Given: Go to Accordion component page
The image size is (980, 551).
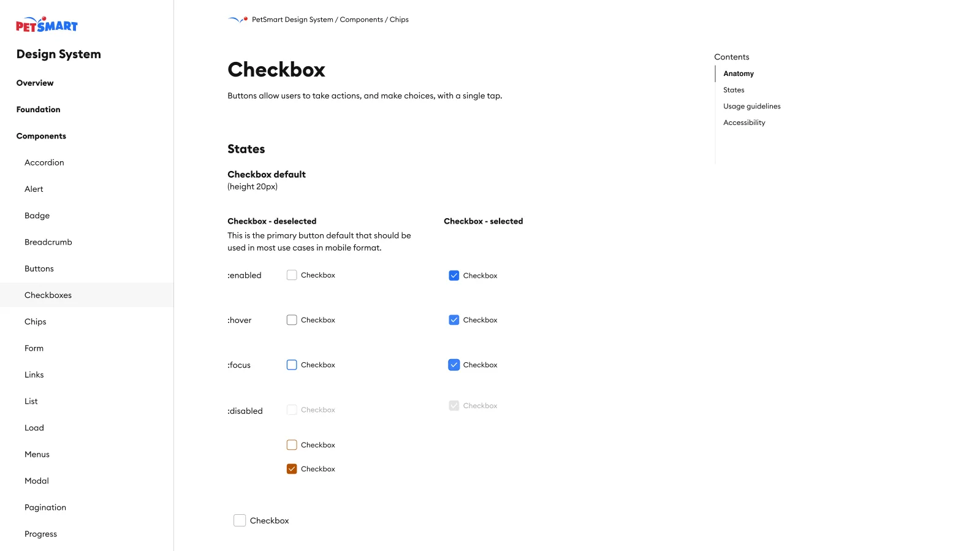Looking at the screenshot, I should (44, 162).
